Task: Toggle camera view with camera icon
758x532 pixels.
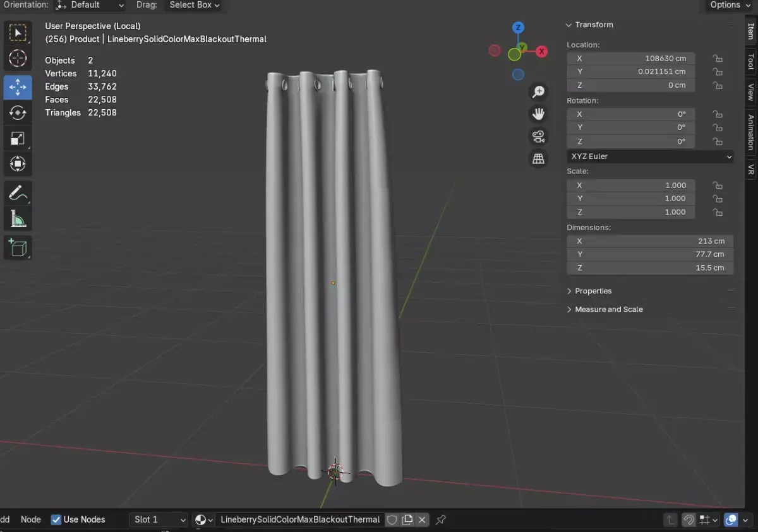Action: 538,136
